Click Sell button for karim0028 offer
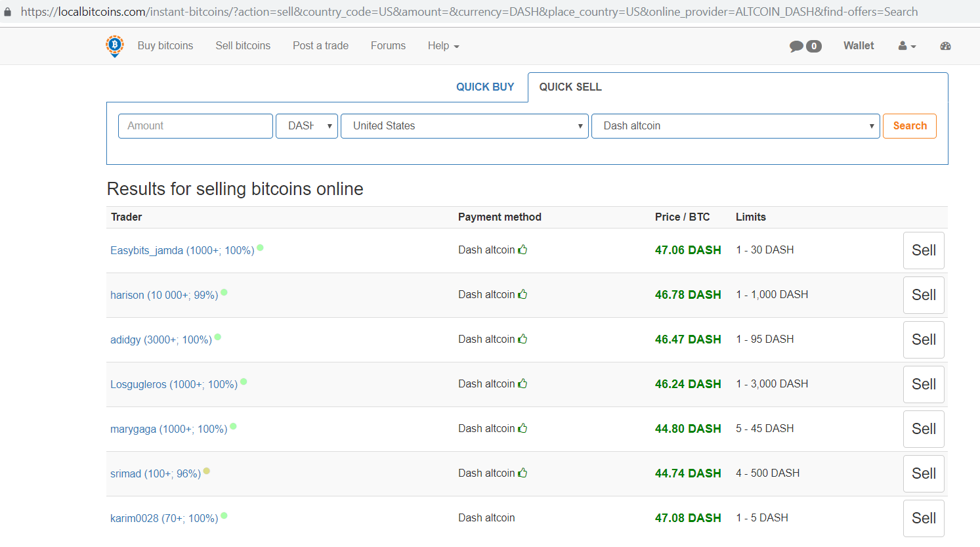Image resolution: width=980 pixels, height=547 pixels. 924,518
